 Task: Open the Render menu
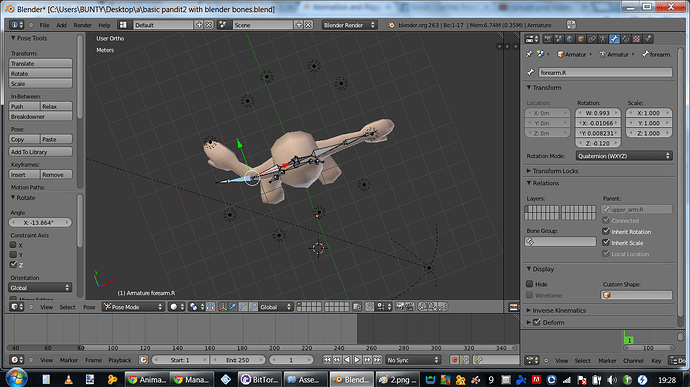82,25
